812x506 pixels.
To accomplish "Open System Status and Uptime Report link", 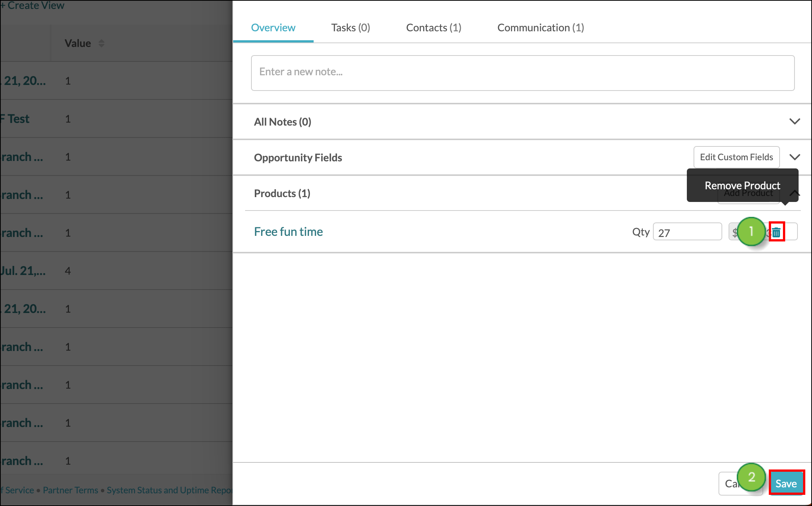I will tap(169, 490).
